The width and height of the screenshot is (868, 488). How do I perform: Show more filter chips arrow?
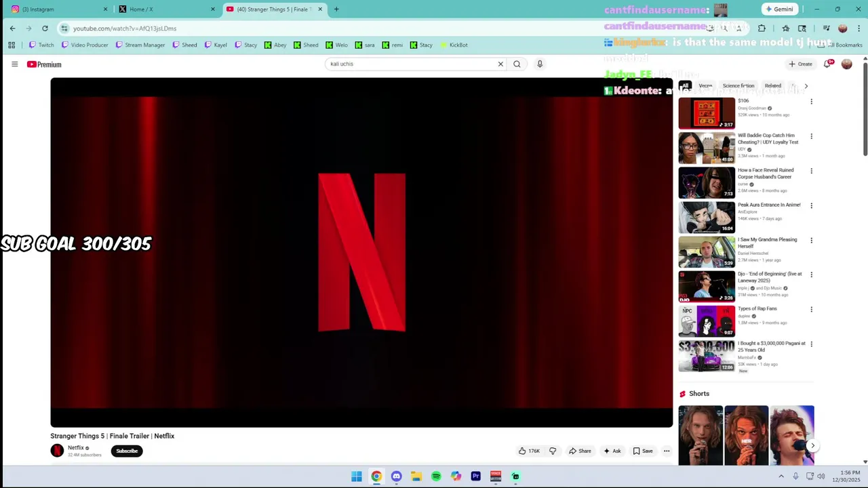pos(806,86)
